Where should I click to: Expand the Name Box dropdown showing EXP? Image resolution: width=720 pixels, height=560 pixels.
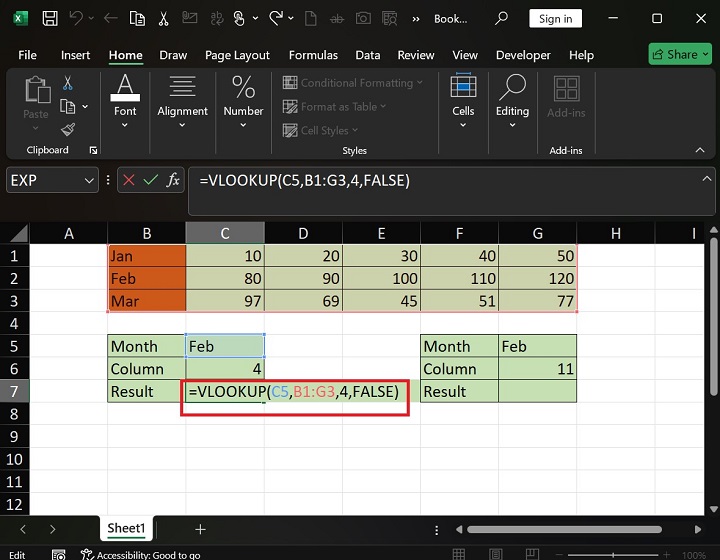(89, 180)
